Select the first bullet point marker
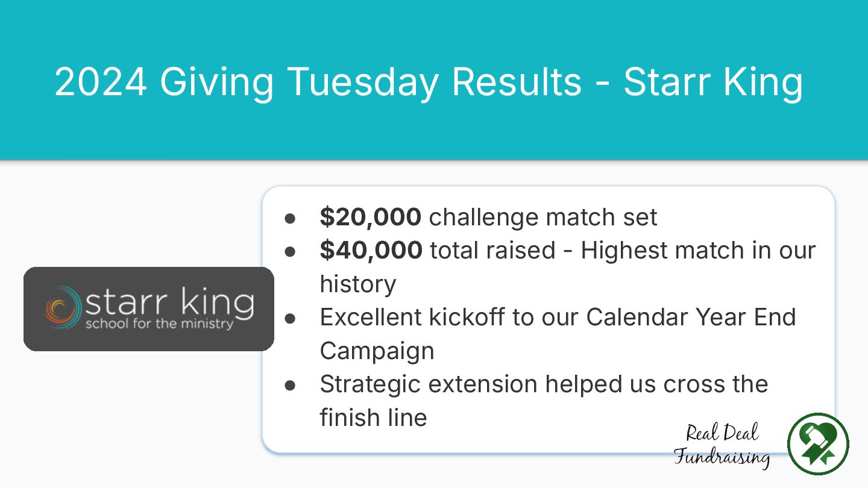 (290, 217)
